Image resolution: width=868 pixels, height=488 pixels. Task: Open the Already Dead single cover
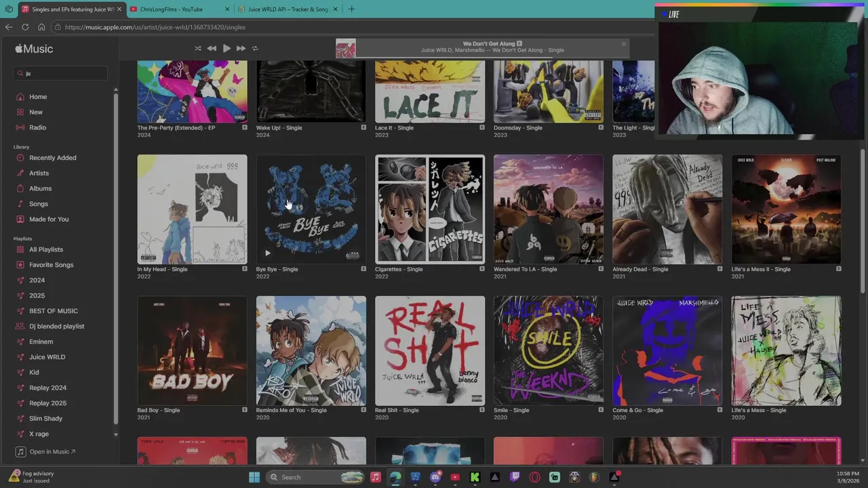pyautogui.click(x=667, y=209)
